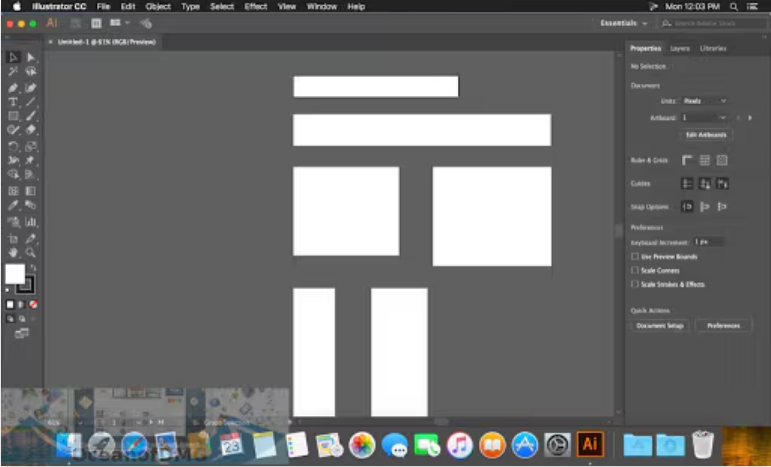Select the Zoom tool
This screenshot has width=771, height=467.
[31, 253]
